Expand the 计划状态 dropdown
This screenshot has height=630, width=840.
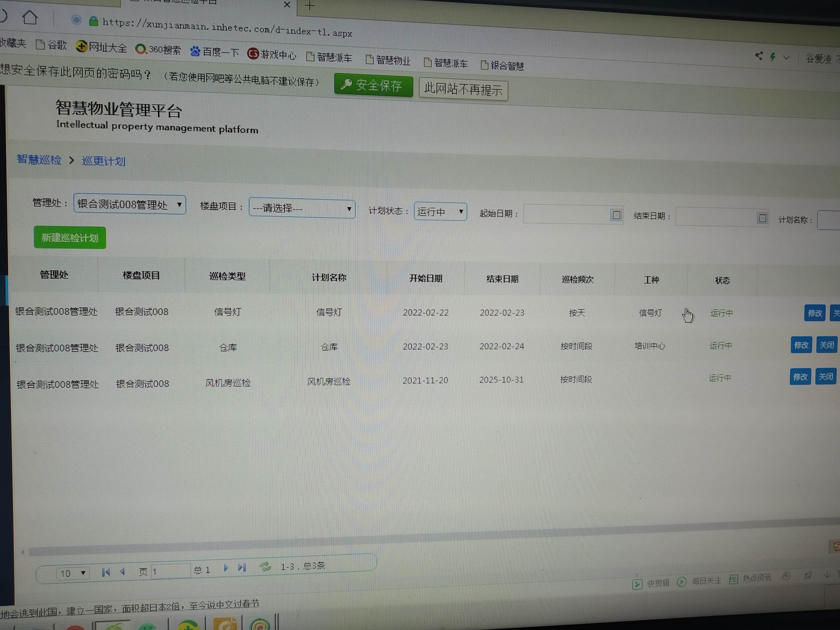point(440,211)
